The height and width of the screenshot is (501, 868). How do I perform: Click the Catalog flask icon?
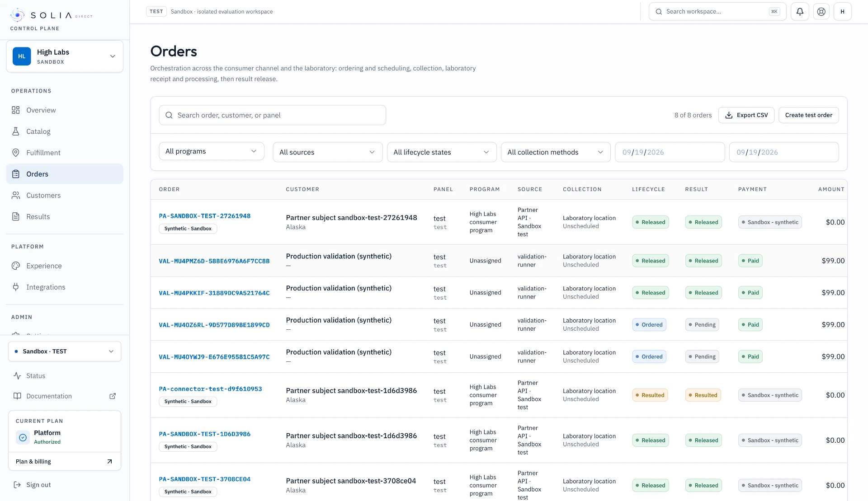click(16, 131)
